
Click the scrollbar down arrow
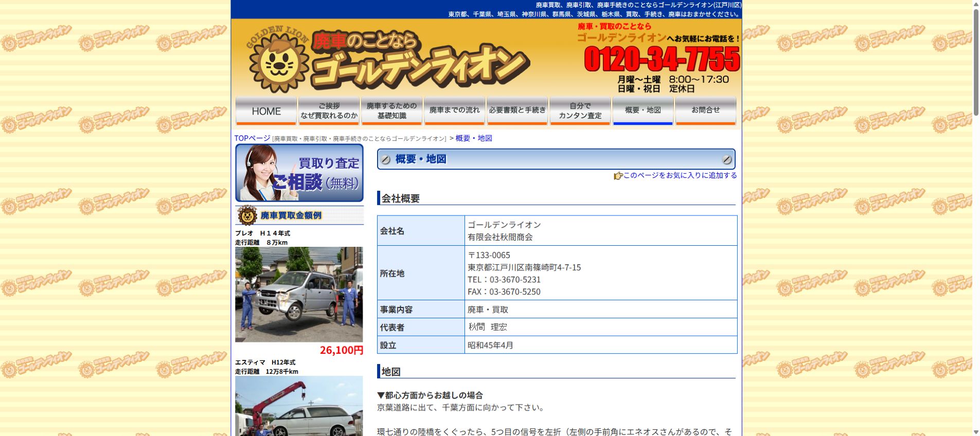click(x=976, y=432)
